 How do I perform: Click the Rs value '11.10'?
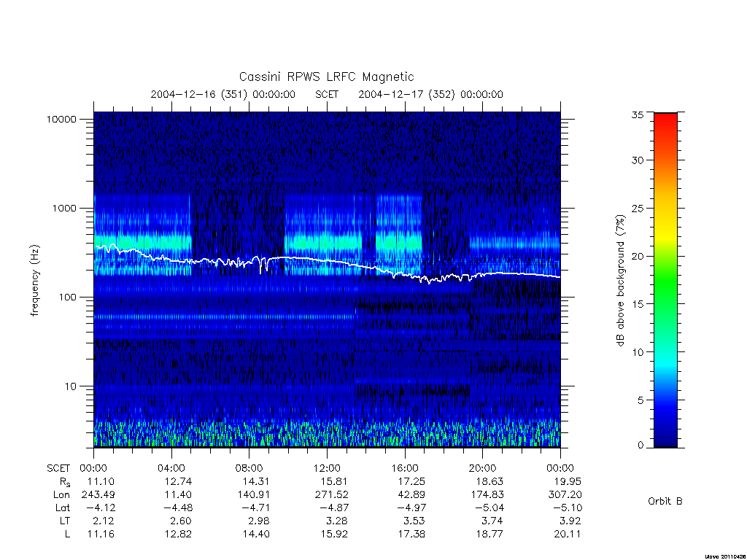[101, 482]
